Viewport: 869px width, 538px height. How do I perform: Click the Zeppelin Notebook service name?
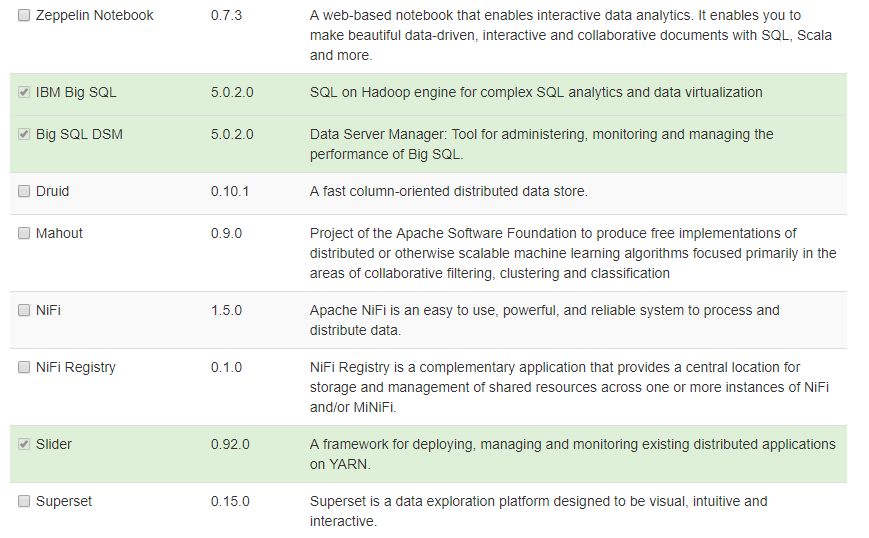pos(94,16)
